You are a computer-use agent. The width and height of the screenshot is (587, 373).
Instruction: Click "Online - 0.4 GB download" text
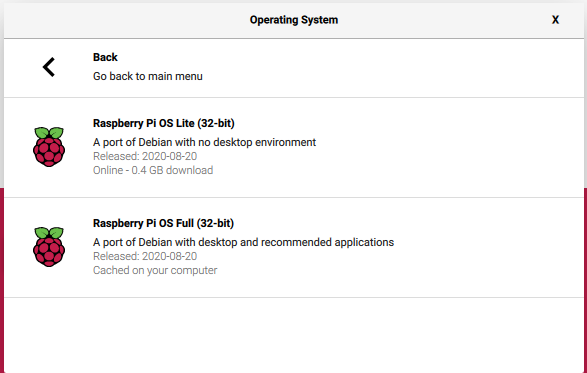pyautogui.click(x=153, y=170)
